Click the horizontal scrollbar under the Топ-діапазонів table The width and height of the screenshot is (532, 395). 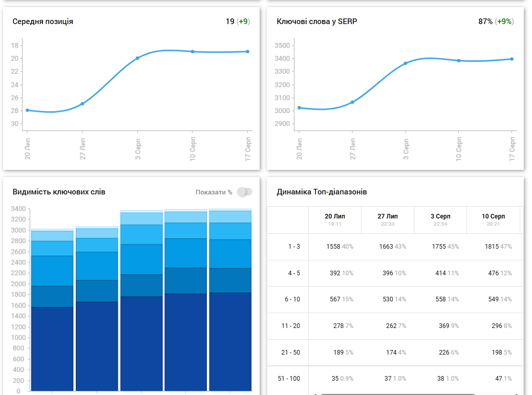[x=398, y=394]
